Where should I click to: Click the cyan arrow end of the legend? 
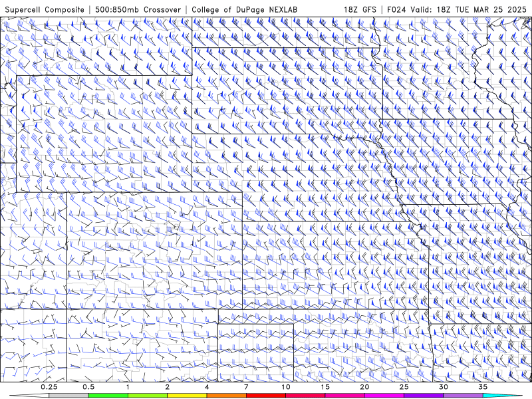tap(502, 396)
